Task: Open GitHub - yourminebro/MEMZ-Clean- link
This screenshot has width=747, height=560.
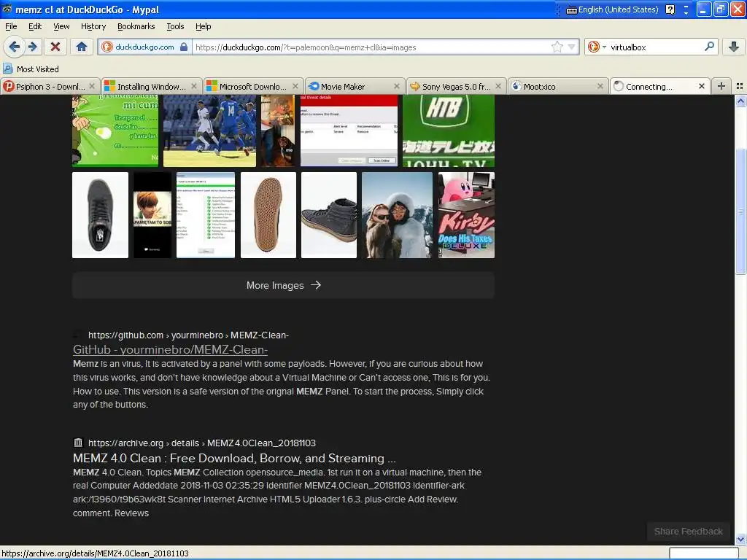Action: (170, 349)
